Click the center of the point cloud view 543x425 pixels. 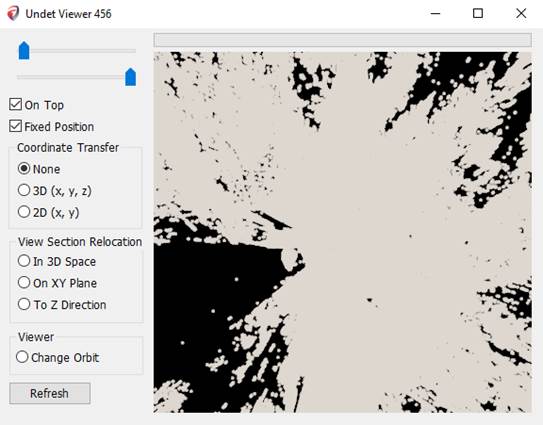click(342, 232)
